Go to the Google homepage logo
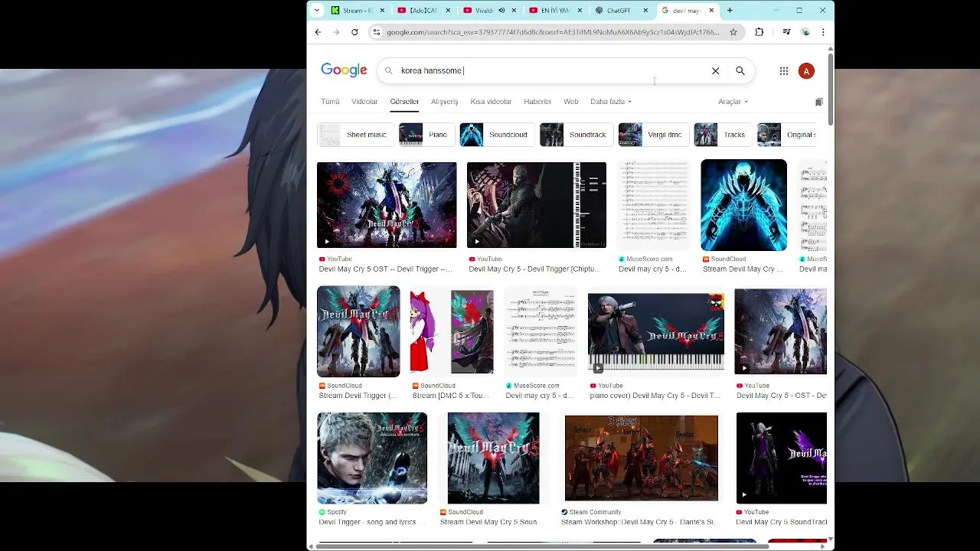This screenshot has height=551, width=980. pyautogui.click(x=344, y=70)
